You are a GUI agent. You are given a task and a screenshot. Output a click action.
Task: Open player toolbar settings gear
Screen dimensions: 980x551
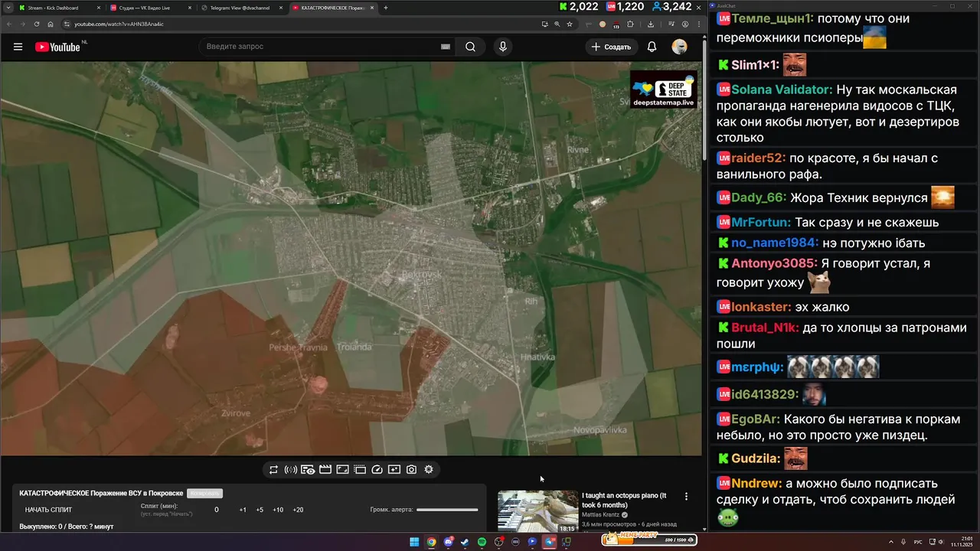[x=429, y=469]
